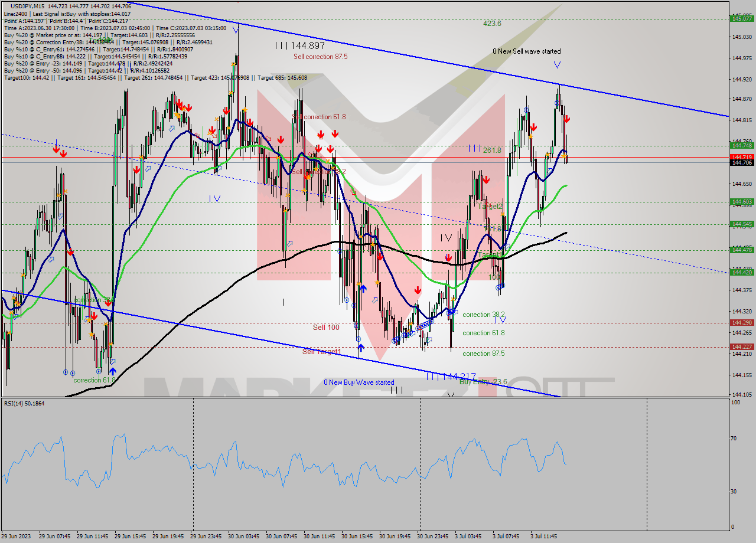This screenshot has width=756, height=543.
Task: Click the 'Sell Target1' label
Action: tap(322, 352)
